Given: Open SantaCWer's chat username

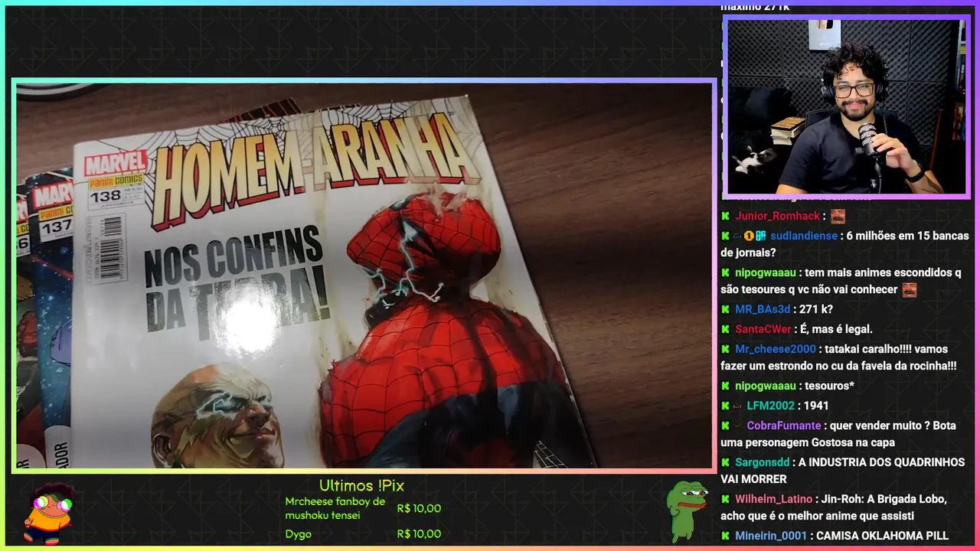Looking at the screenshot, I should (x=763, y=329).
